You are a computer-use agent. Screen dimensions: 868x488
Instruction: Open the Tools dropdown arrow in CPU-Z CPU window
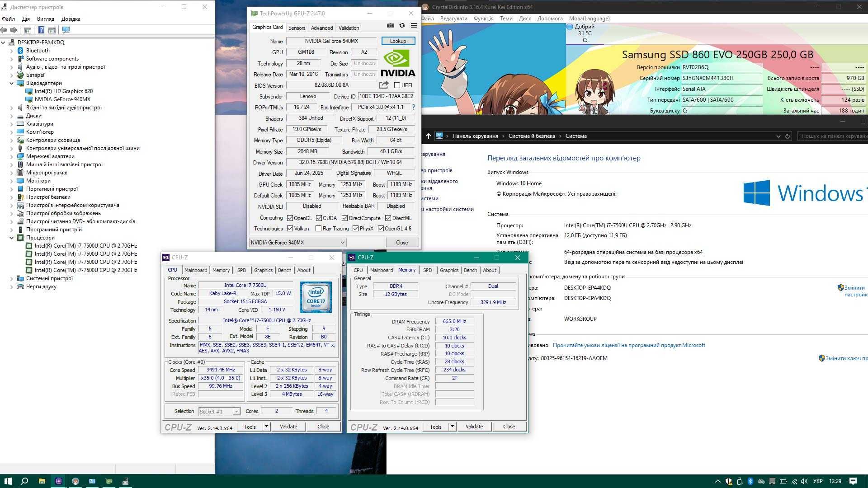pyautogui.click(x=266, y=426)
